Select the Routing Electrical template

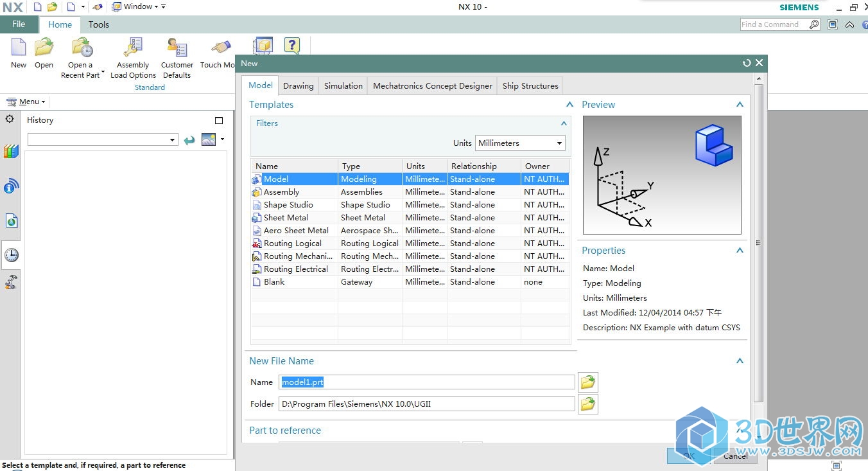pos(410,269)
